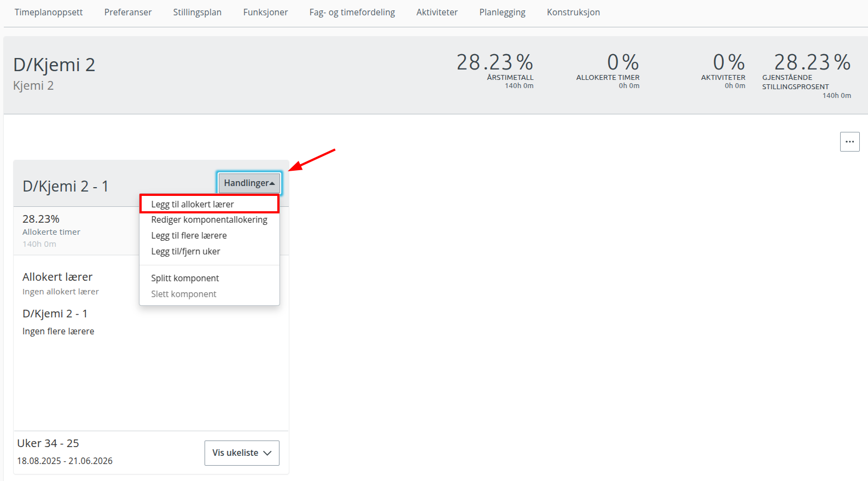Viewport: 868px width, 481px height.
Task: Go to the Stillingsplan tab
Action: (x=197, y=12)
